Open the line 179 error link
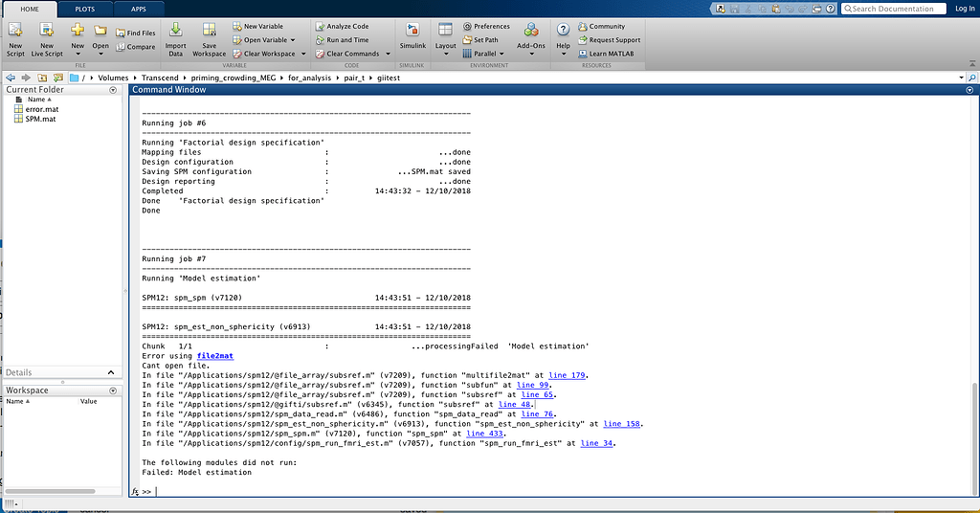The image size is (980, 513). [567, 375]
